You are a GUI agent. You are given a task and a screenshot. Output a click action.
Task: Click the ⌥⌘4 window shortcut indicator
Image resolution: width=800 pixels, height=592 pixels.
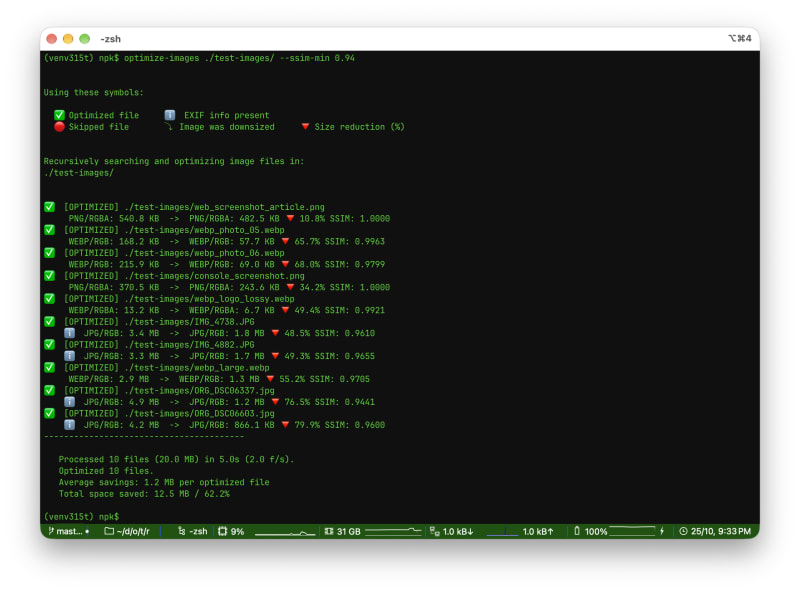(x=739, y=38)
